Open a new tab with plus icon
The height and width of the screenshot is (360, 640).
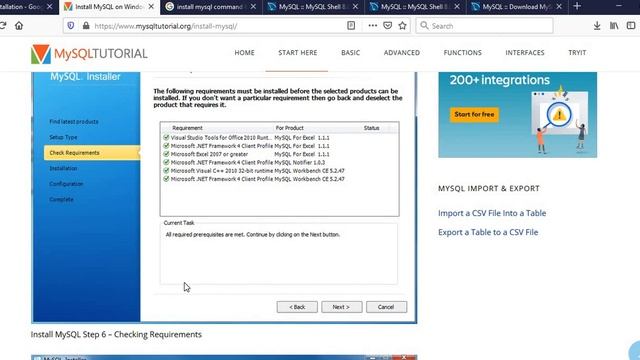[x=577, y=6]
